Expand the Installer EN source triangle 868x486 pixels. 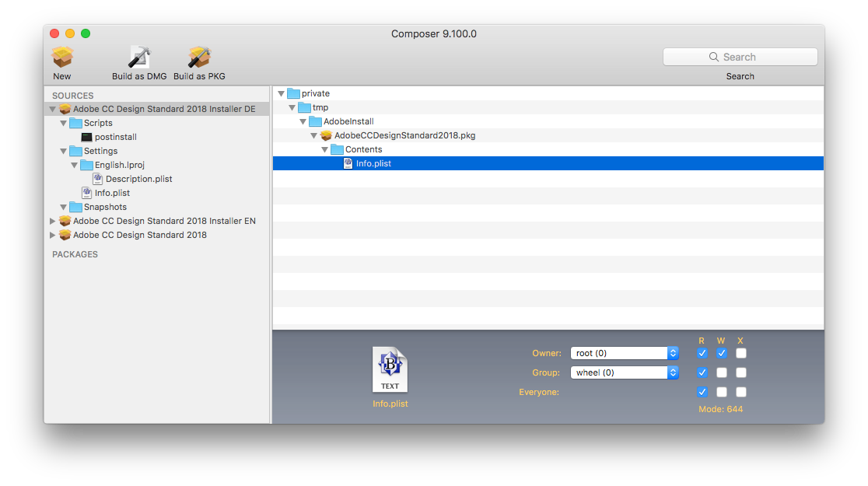coord(53,221)
